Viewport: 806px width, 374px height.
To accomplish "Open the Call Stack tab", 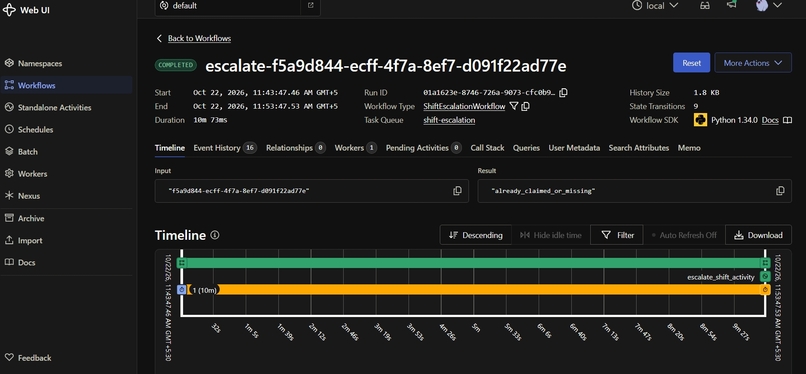I will pos(487,148).
